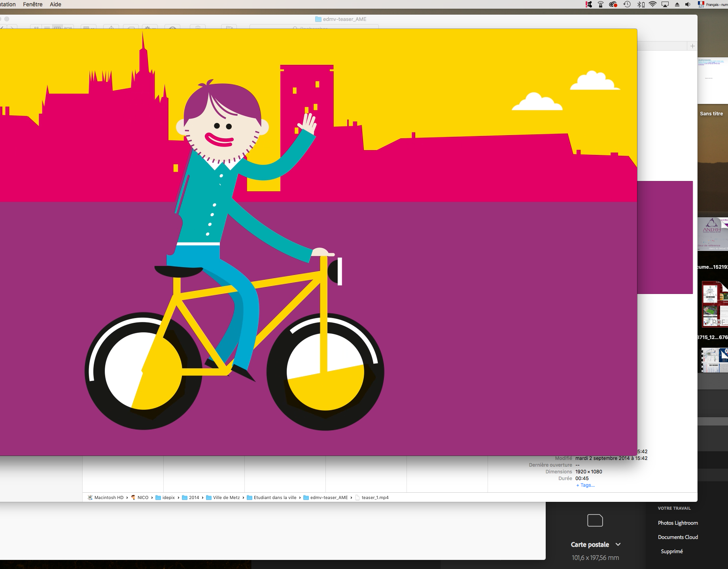The image size is (728, 569).
Task: Click the Avast antivirus menu bar icon
Action: pyautogui.click(x=589, y=4)
